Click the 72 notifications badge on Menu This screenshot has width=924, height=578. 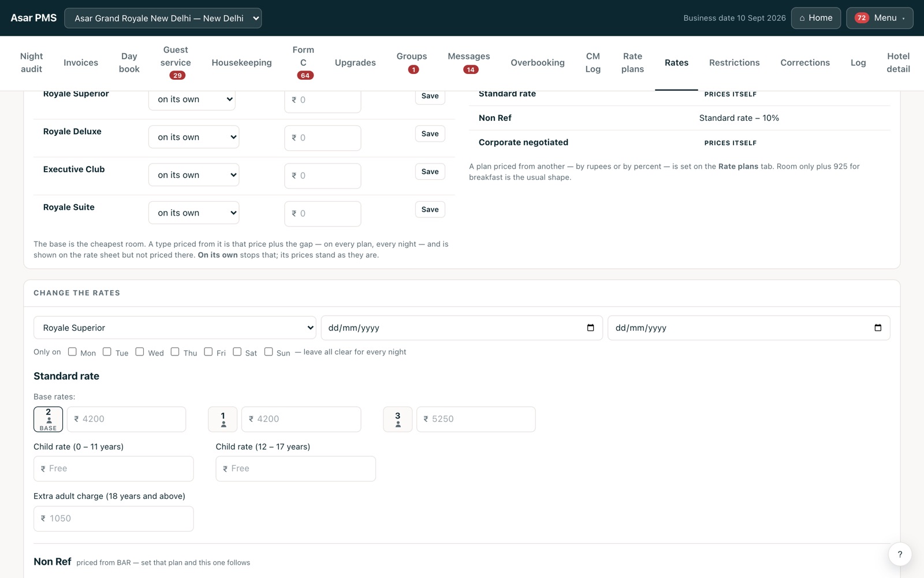pos(861,18)
